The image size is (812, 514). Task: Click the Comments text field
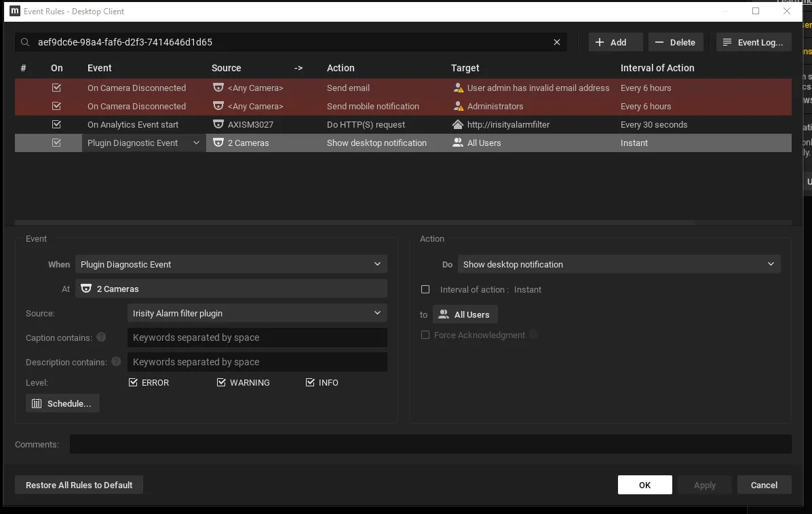pyautogui.click(x=431, y=444)
